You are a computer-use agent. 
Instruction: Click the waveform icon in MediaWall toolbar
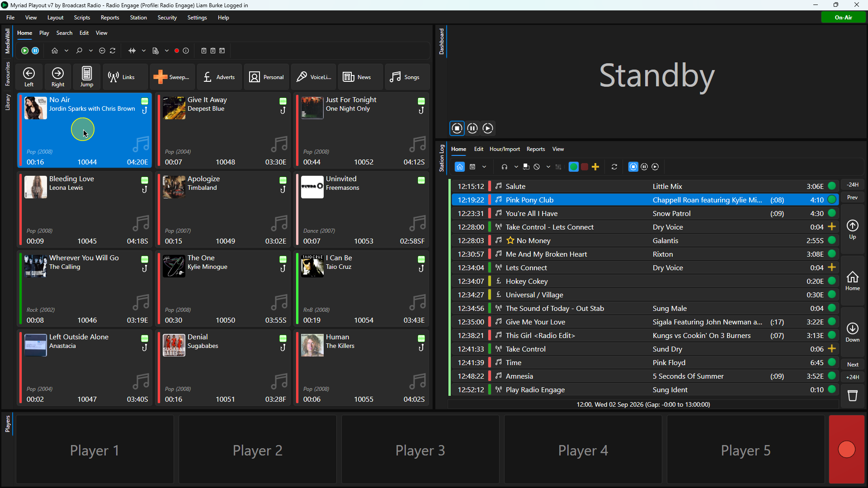(132, 51)
